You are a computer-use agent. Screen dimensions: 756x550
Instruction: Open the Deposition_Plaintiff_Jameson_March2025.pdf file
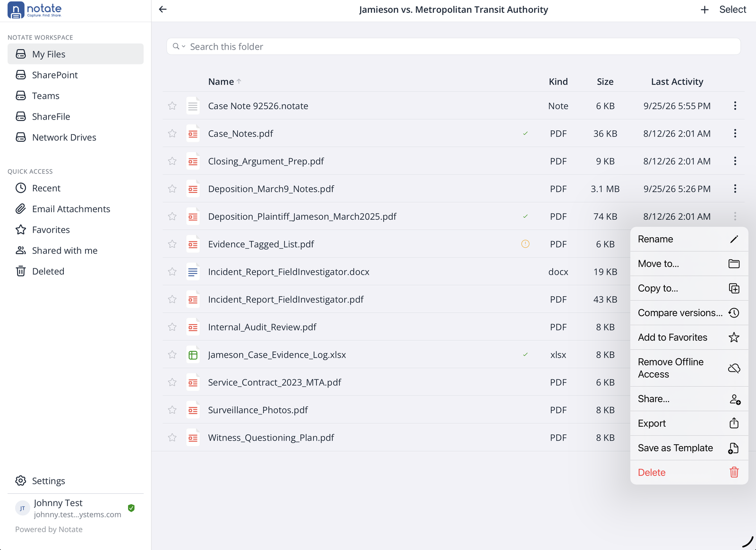(x=302, y=216)
